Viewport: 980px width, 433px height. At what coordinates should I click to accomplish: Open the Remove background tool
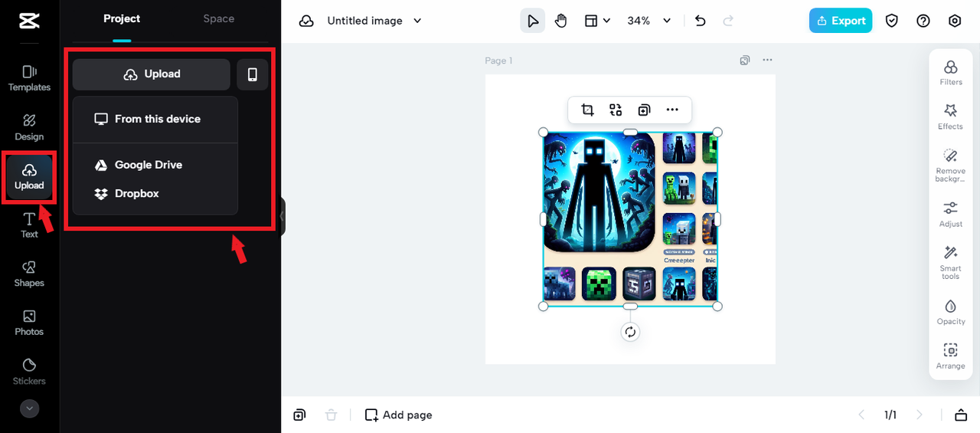pos(951,166)
